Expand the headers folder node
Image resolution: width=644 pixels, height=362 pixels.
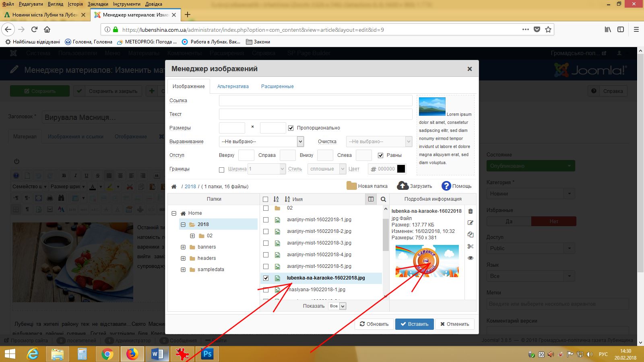click(183, 258)
